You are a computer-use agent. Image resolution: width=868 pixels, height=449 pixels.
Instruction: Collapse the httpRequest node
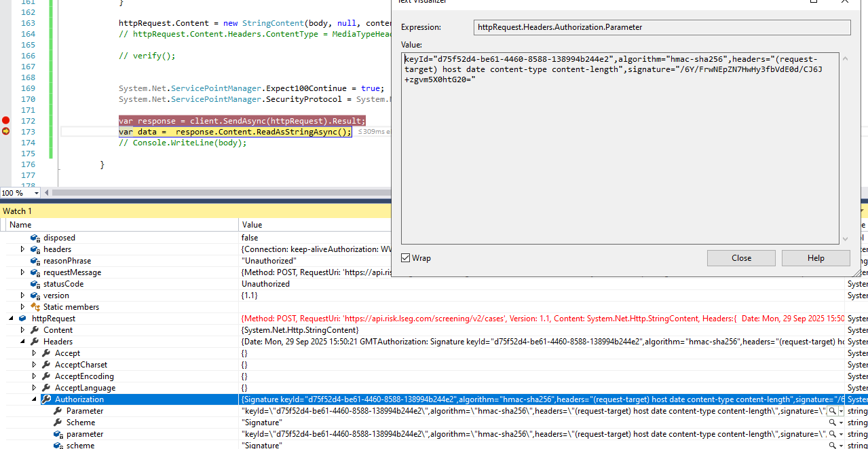click(x=12, y=319)
